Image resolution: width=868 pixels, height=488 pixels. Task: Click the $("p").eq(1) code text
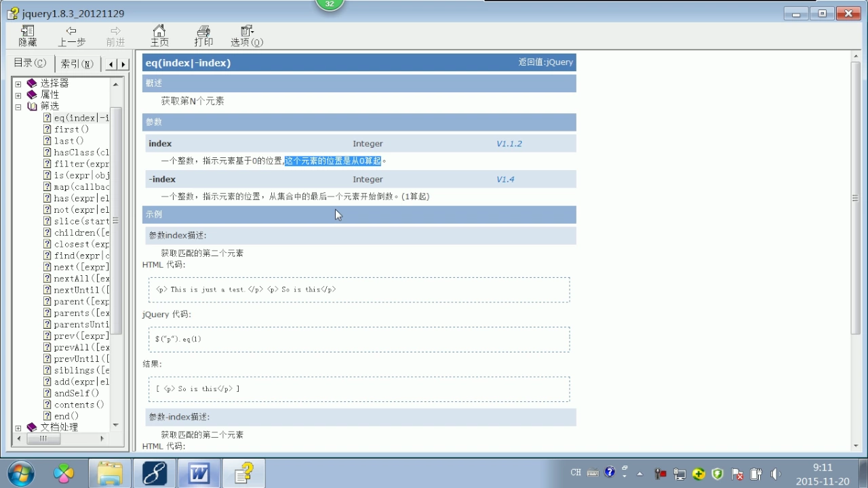click(178, 339)
